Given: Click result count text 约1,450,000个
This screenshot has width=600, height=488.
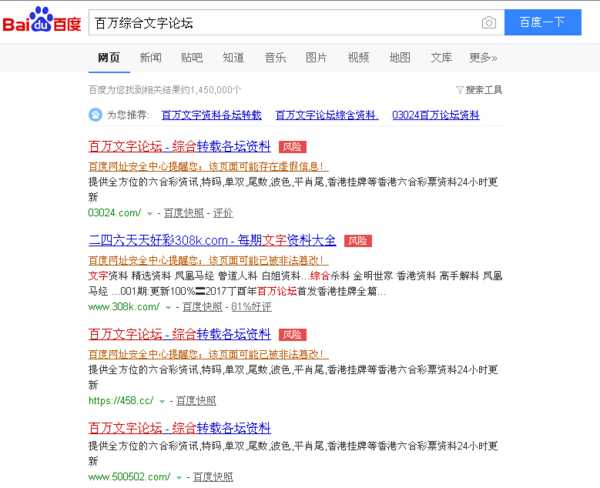Looking at the screenshot, I should 211,90.
